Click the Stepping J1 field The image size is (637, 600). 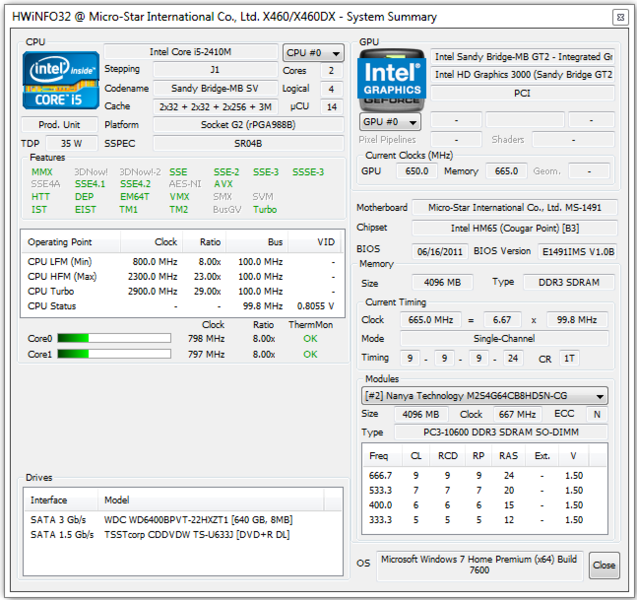pyautogui.click(x=215, y=70)
